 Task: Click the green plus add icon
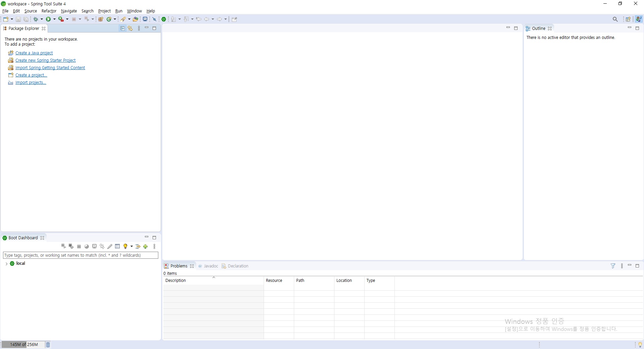point(146,246)
